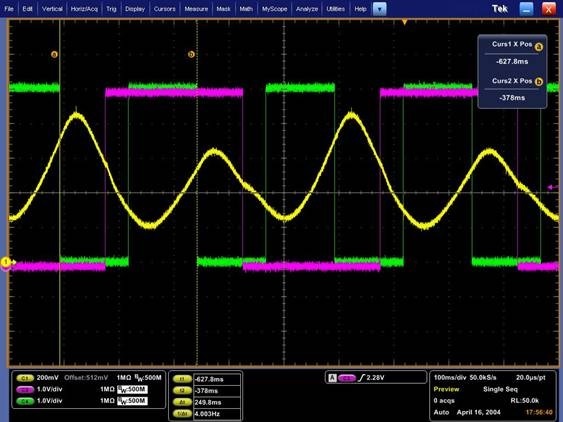Click the cursor 'b' marker badge
Viewport: 563px width, 422px height.
191,55
